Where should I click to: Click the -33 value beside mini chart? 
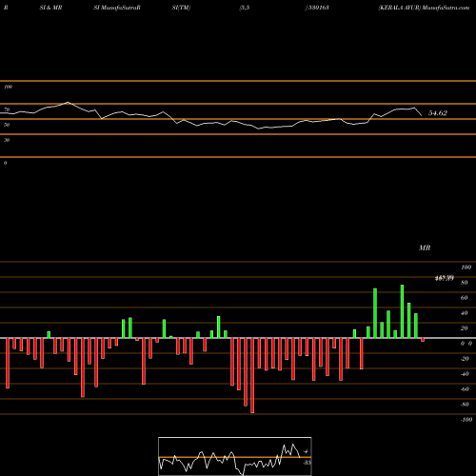(x=307, y=463)
